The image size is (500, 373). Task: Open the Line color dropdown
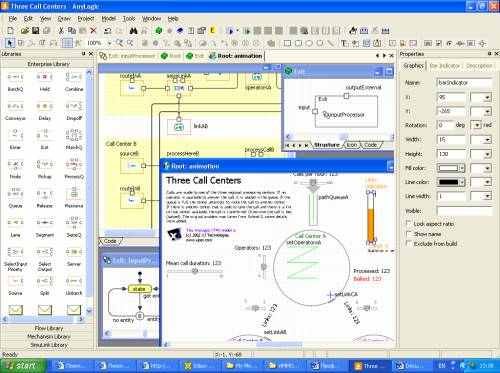click(x=462, y=182)
